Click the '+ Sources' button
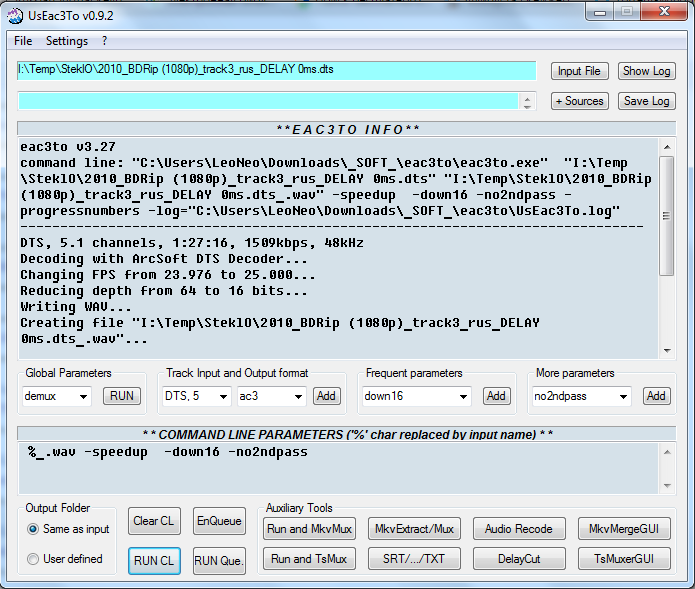 click(x=579, y=101)
